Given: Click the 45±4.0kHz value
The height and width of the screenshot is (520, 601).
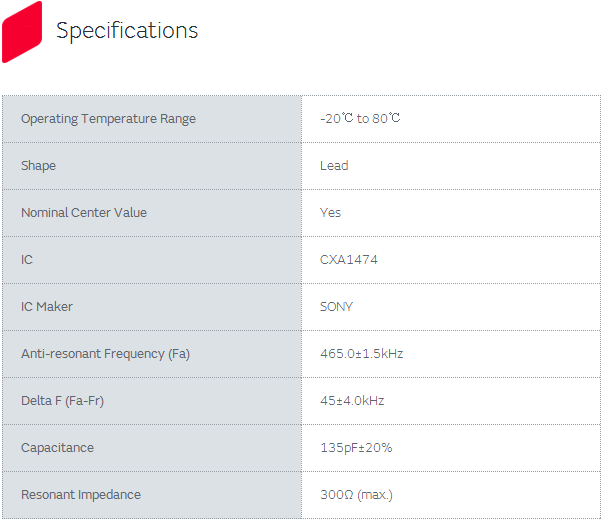Looking at the screenshot, I should (x=352, y=401).
